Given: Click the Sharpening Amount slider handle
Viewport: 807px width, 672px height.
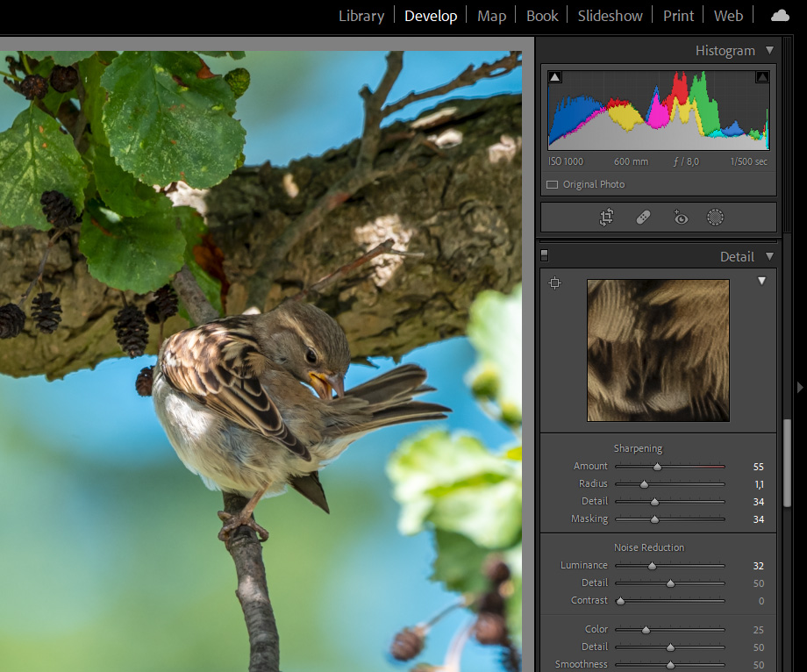Looking at the screenshot, I should click(657, 467).
